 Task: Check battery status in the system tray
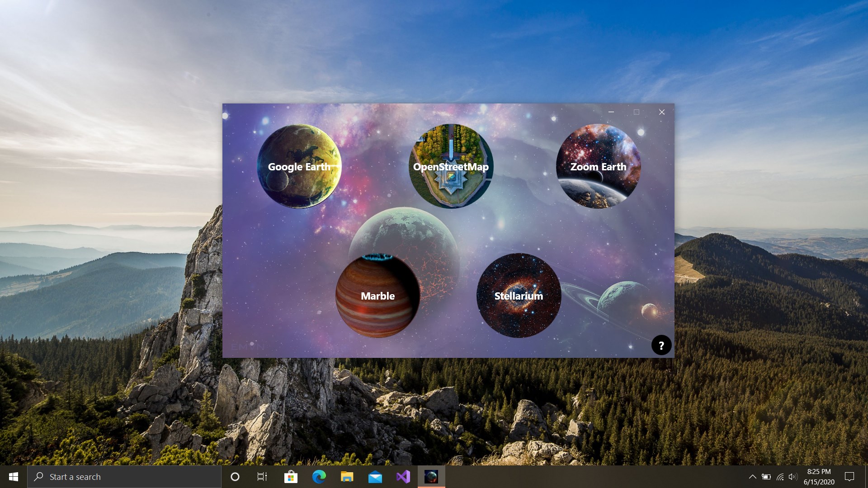click(x=767, y=476)
